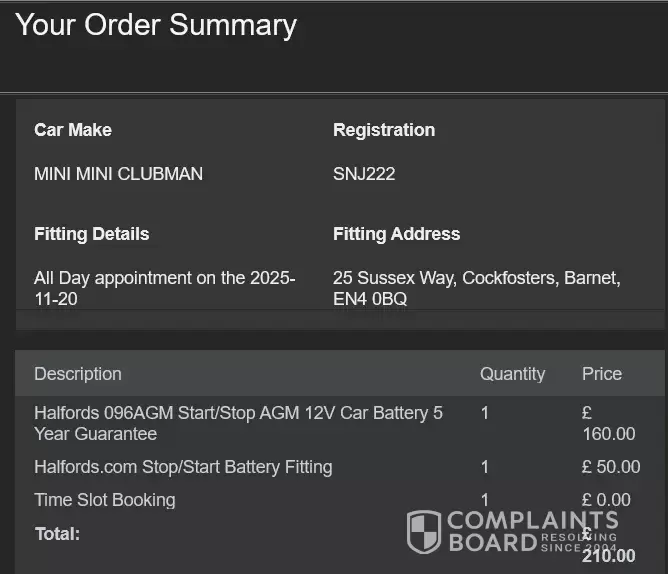This screenshot has width=668, height=574.
Task: Open the Halfords 096AGM battery item
Action: pyautogui.click(x=238, y=423)
